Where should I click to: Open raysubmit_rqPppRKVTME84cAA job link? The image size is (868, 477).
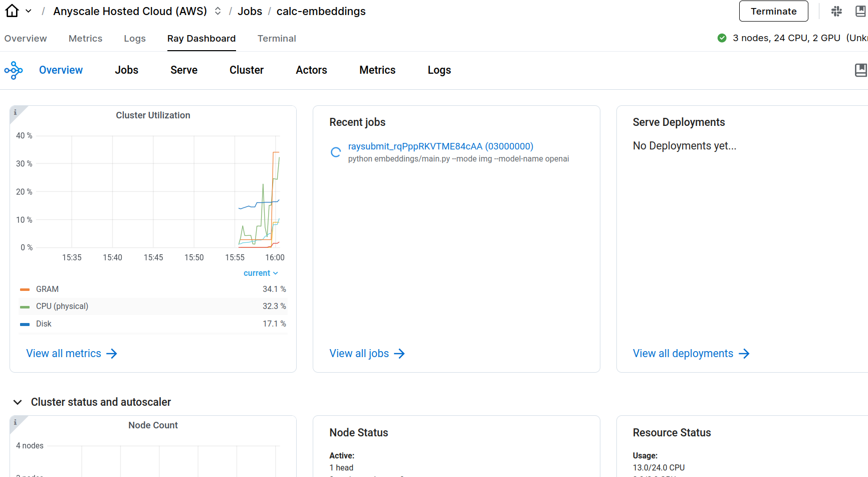(x=441, y=146)
